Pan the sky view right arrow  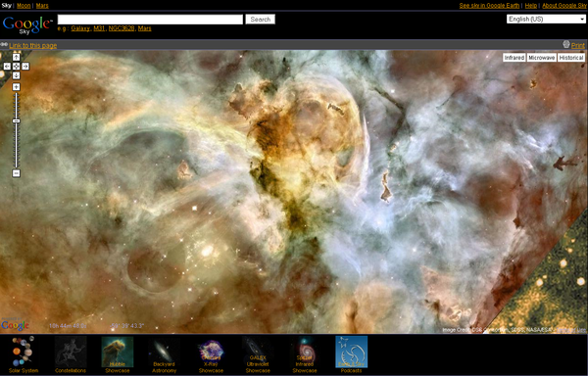click(x=25, y=67)
